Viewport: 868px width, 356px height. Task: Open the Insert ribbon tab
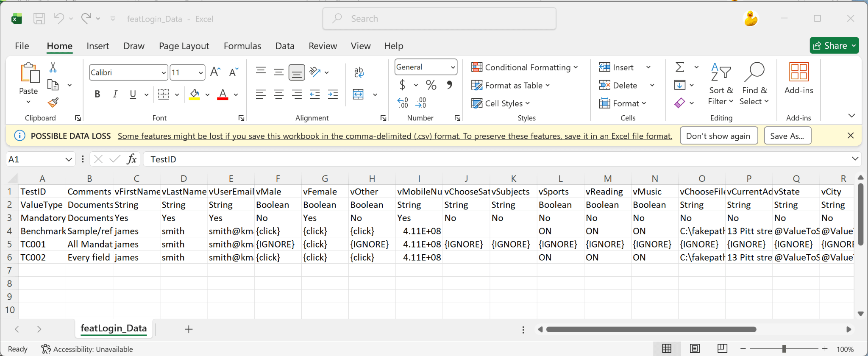coord(97,46)
